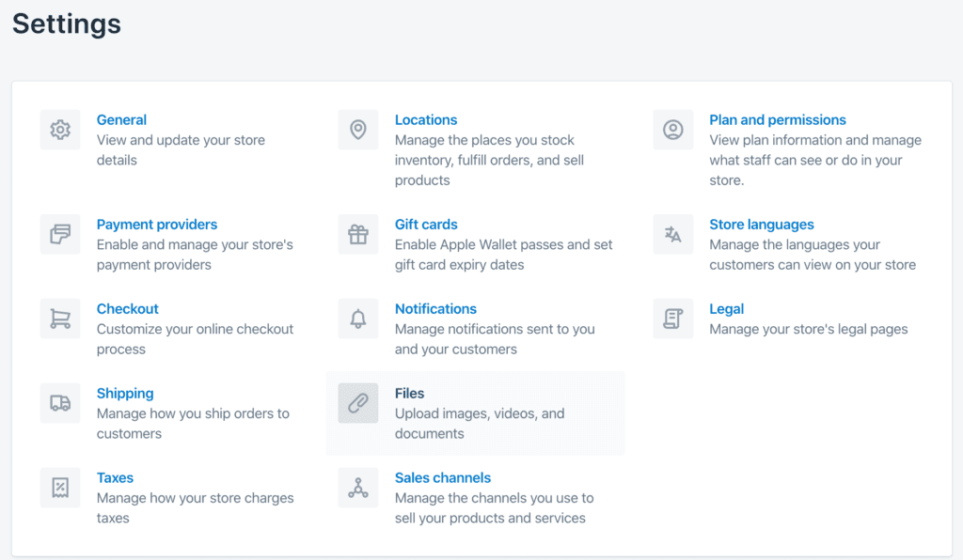This screenshot has height=560, width=963.
Task: Select the location pin icon for Locations
Action: 358,131
